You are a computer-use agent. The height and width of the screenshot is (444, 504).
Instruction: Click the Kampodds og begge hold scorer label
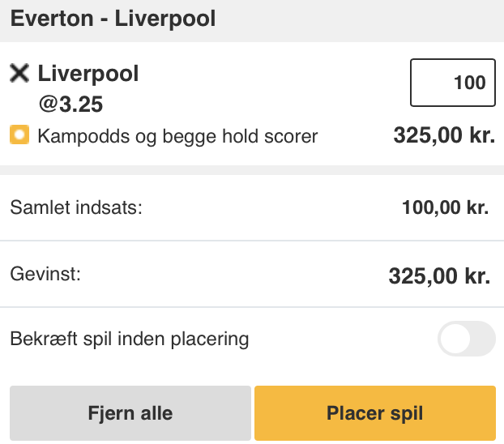pos(177,136)
